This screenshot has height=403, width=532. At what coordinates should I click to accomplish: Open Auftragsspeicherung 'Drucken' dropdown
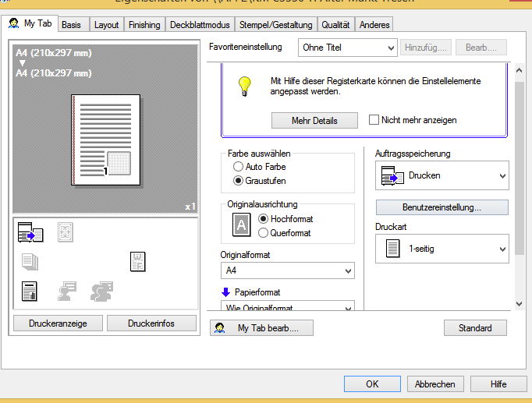442,175
